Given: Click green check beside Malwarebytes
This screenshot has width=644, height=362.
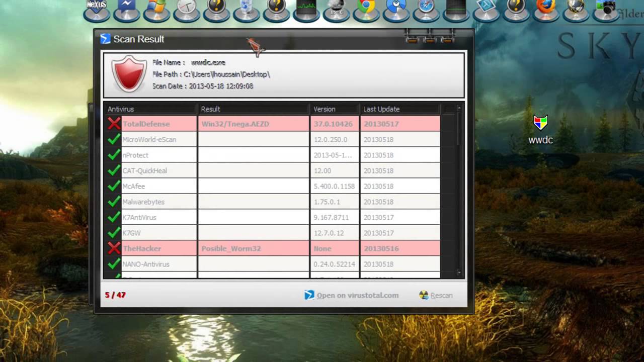Looking at the screenshot, I should 114,201.
